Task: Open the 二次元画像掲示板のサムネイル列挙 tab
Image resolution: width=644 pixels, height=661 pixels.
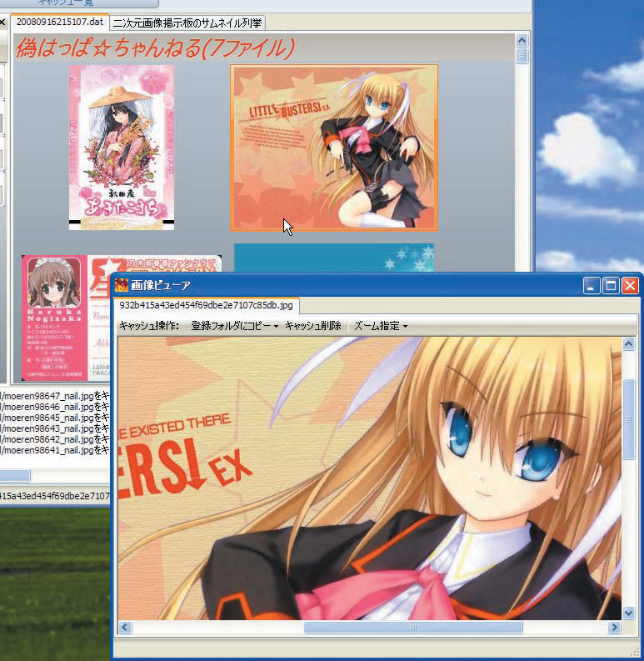Action: [x=187, y=23]
